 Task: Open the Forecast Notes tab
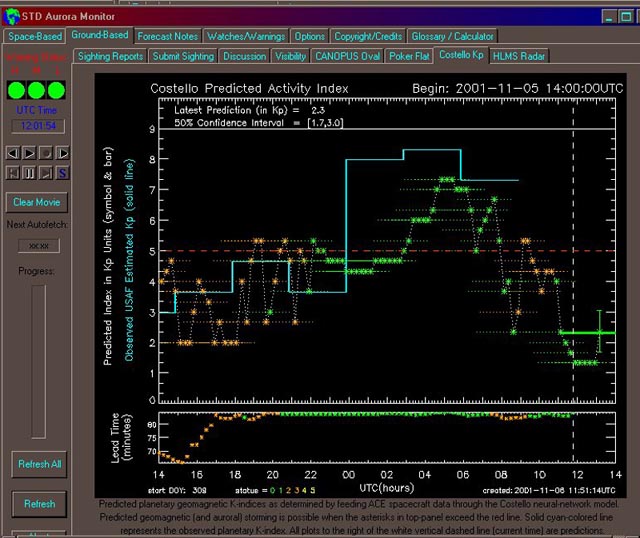pyautogui.click(x=168, y=36)
